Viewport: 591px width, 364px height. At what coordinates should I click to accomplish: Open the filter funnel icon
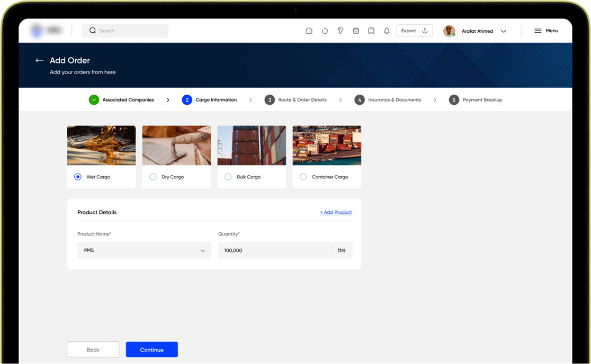click(341, 31)
